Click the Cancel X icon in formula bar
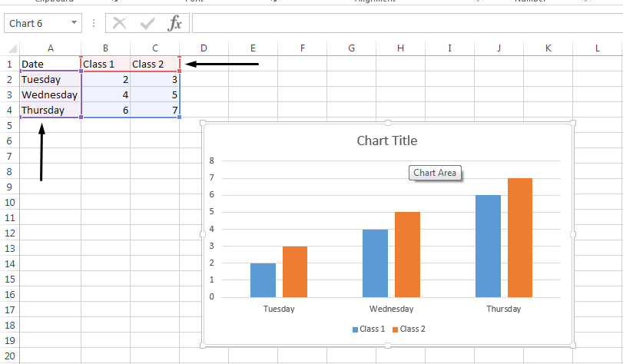Screen dimensions: 623x364 pos(119,23)
